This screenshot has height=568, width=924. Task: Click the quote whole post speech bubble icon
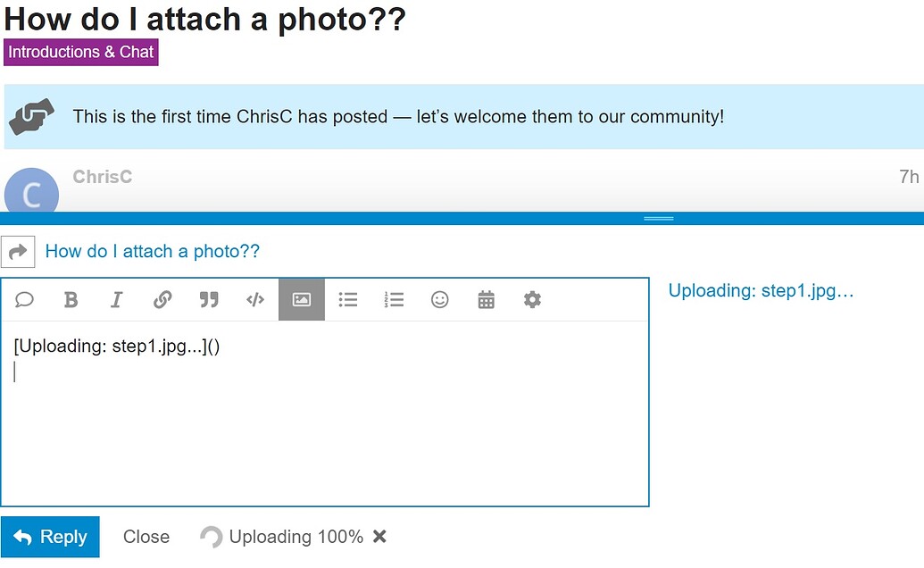point(24,300)
